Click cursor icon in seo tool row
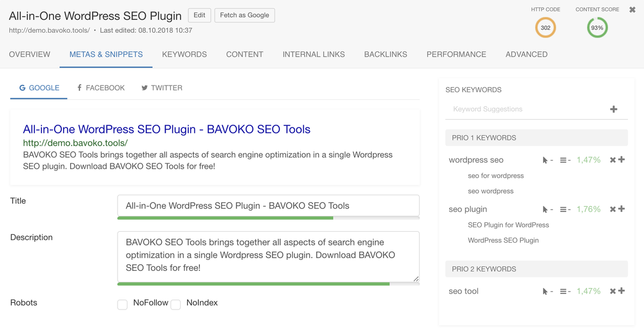644x331 pixels. pos(545,291)
